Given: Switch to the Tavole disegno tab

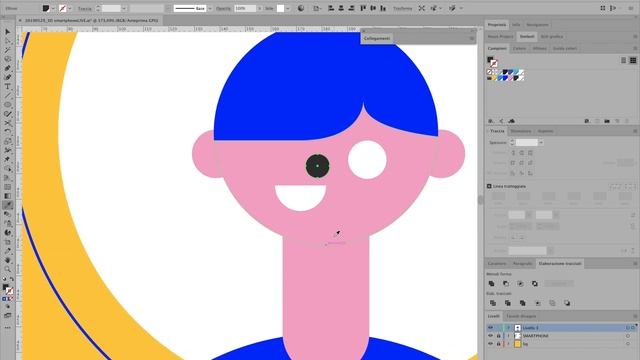Looking at the screenshot, I should pyautogui.click(x=521, y=316).
